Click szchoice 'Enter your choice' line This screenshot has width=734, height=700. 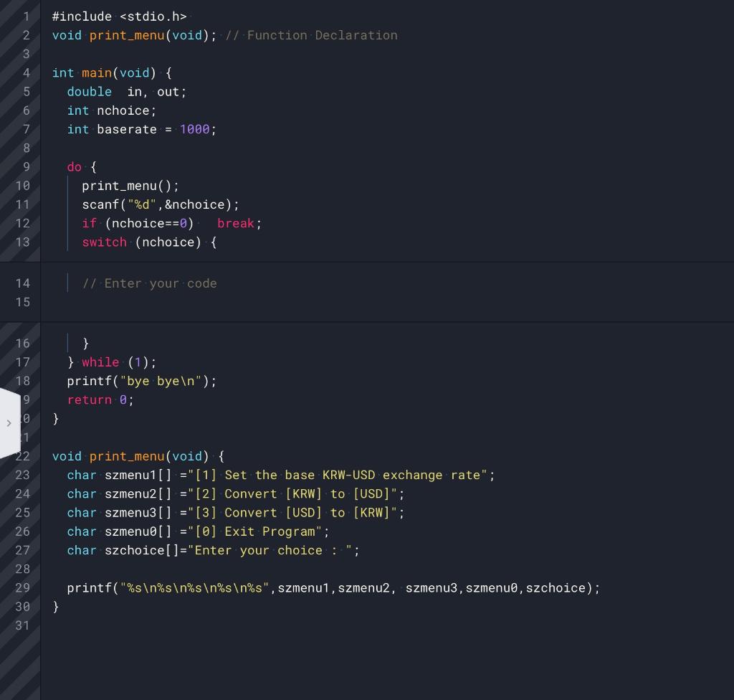213,550
